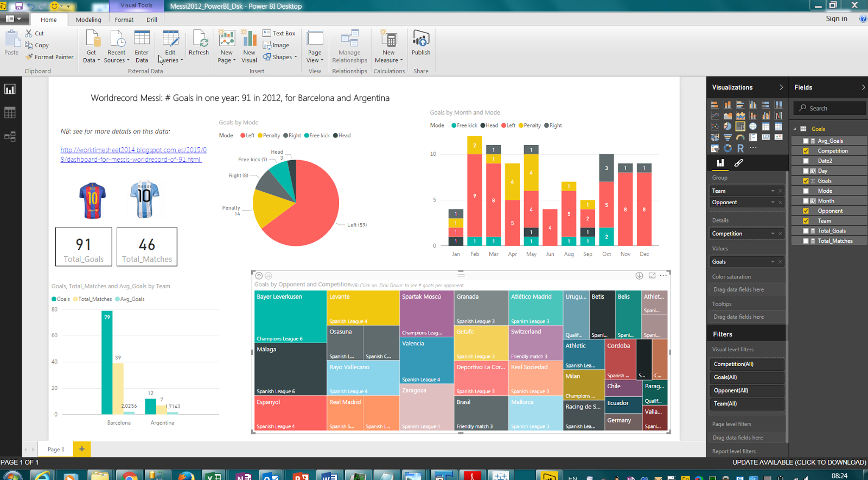Image resolution: width=868 pixels, height=480 pixels.
Task: Select the map globe visualization
Action: tap(753, 127)
